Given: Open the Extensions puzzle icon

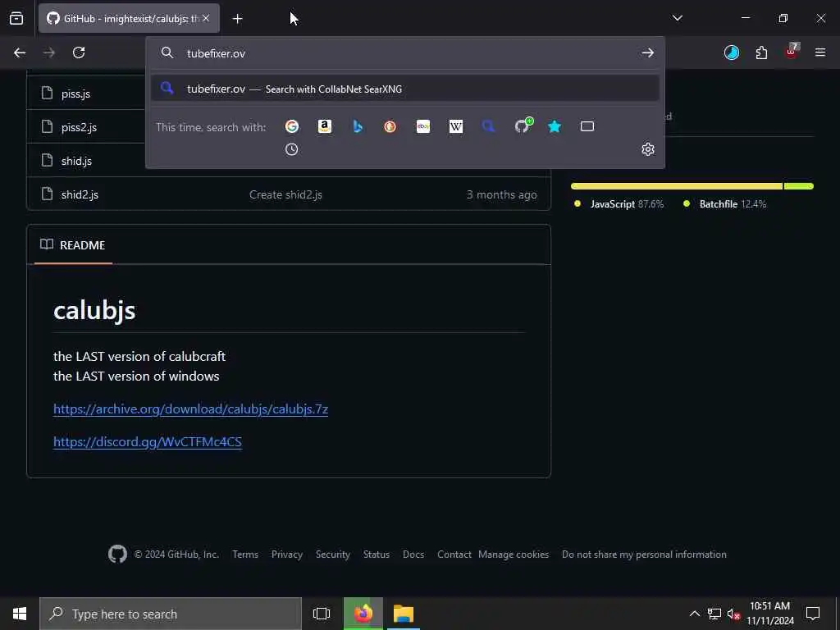Looking at the screenshot, I should pos(761,52).
